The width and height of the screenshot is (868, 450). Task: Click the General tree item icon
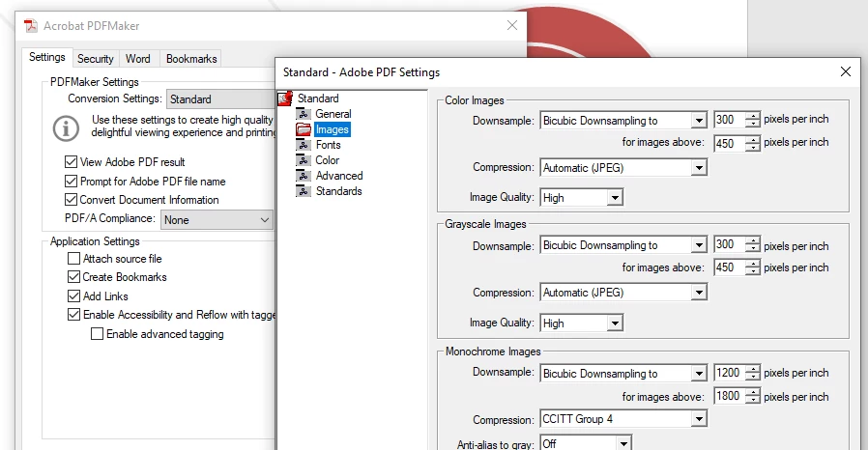(x=304, y=114)
